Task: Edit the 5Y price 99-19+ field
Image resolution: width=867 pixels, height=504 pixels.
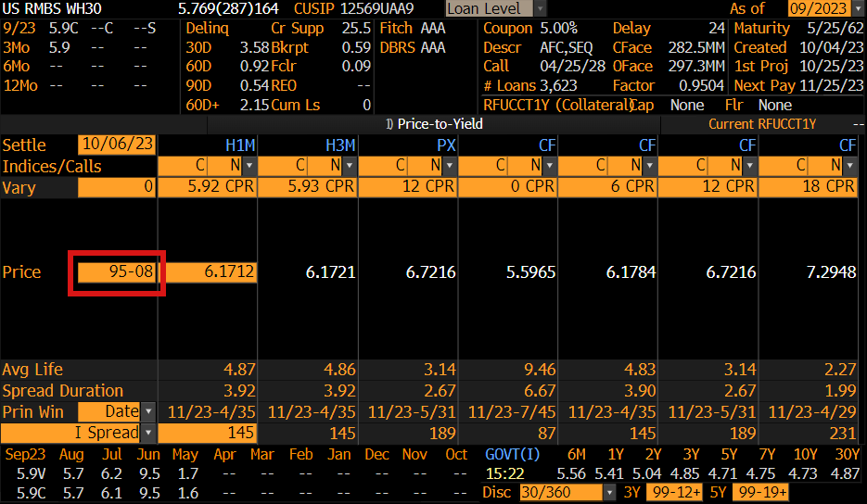Action: [761, 492]
